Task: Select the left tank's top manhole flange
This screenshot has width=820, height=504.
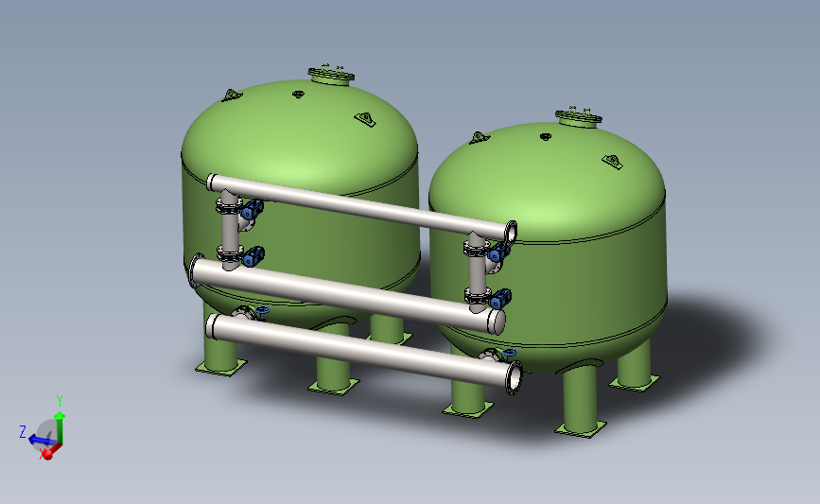Action: [x=331, y=77]
